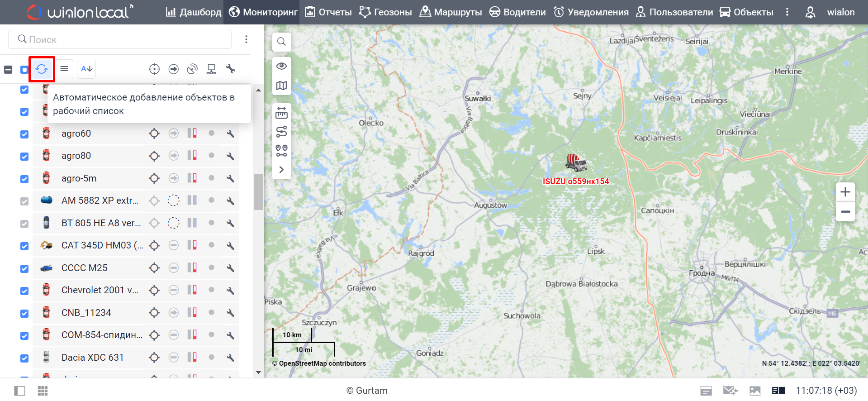Click the ISUZU truck marker on map
This screenshot has height=401, width=868.
tap(576, 162)
